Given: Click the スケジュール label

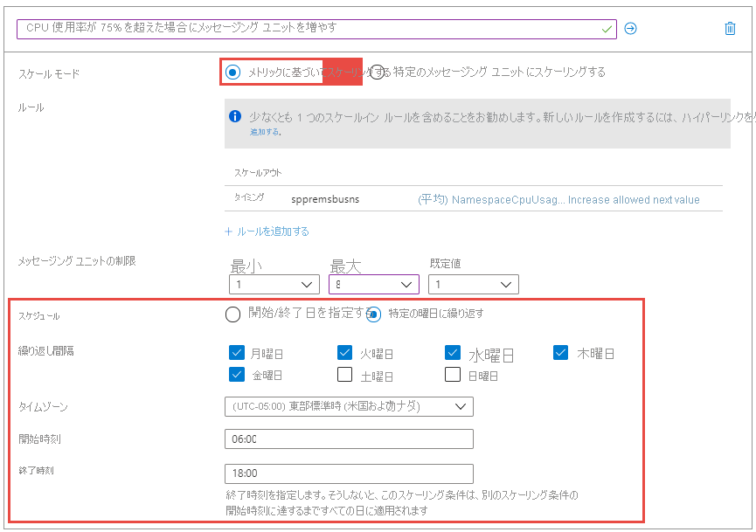Looking at the screenshot, I should [x=39, y=316].
